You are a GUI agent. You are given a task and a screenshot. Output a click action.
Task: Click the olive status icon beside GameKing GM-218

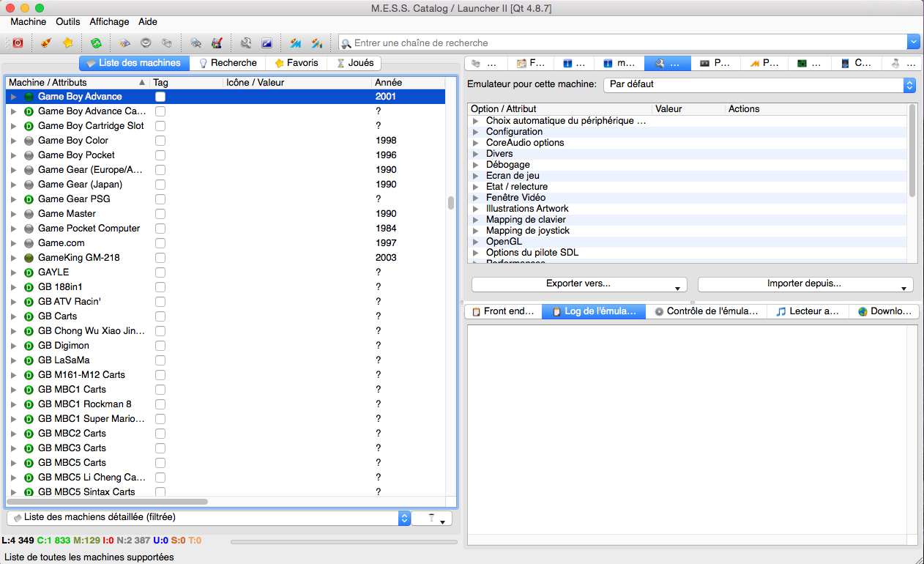click(x=29, y=258)
